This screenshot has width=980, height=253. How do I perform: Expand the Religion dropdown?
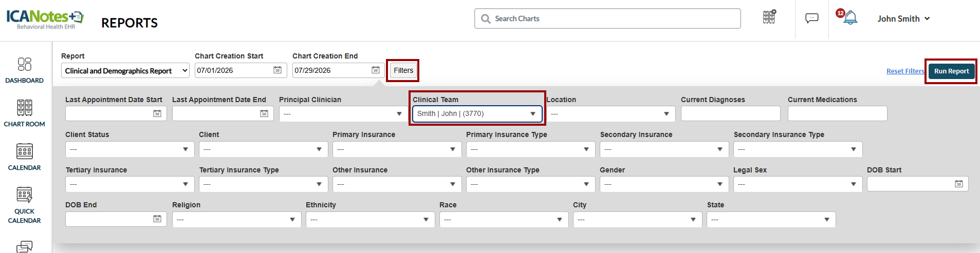236,219
